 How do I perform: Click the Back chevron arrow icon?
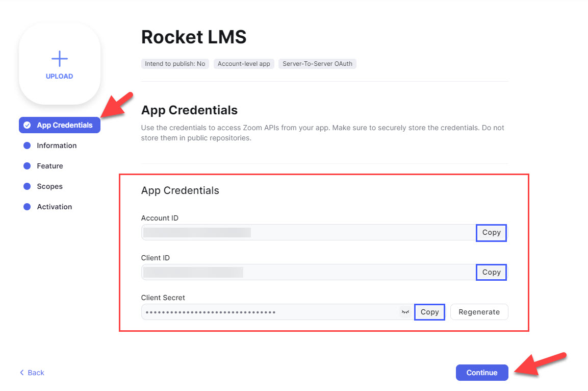pyautogui.click(x=22, y=373)
